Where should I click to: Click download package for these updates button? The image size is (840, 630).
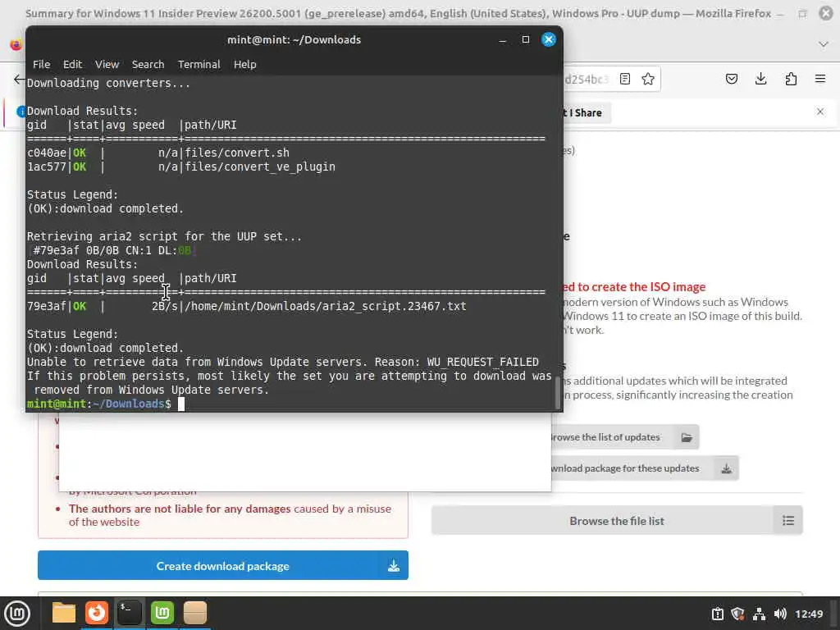click(x=645, y=468)
